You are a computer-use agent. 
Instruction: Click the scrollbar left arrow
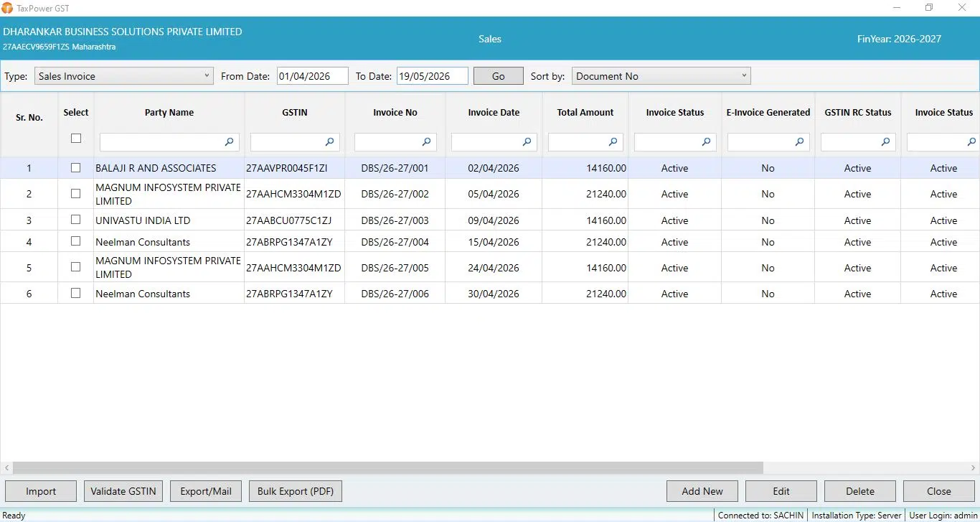[x=6, y=467]
